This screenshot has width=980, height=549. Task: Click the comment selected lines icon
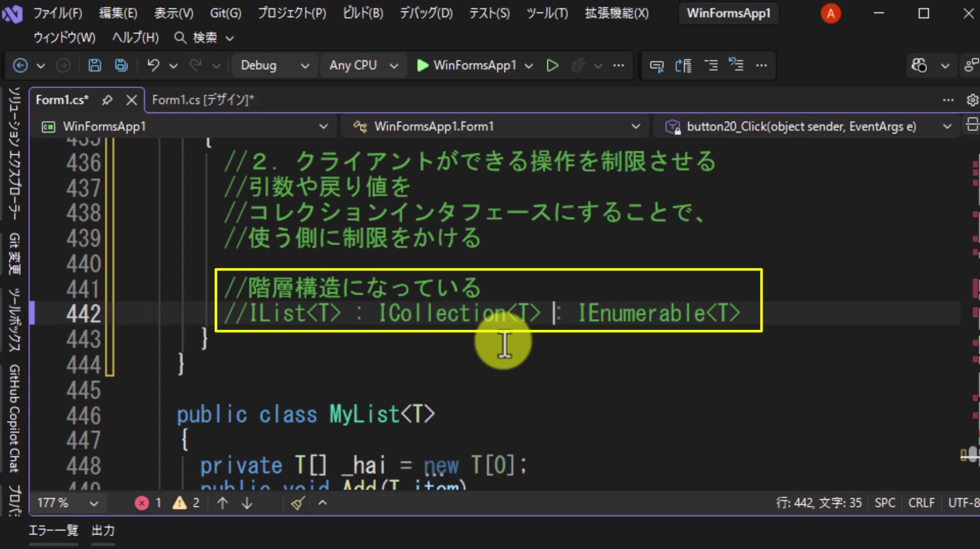click(710, 65)
